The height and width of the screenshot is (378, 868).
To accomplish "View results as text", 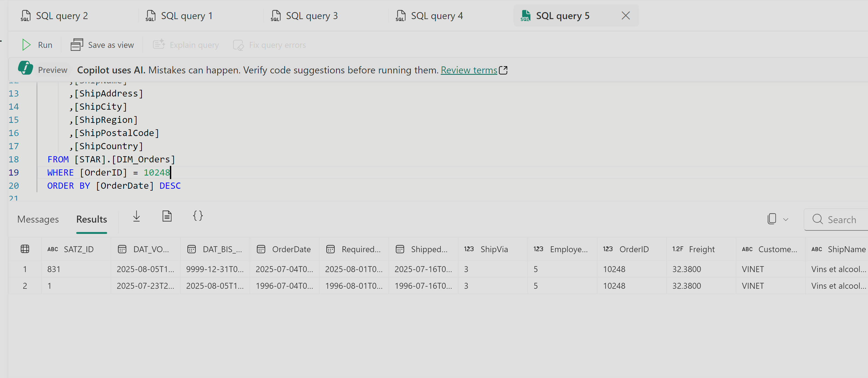I will coord(167,216).
